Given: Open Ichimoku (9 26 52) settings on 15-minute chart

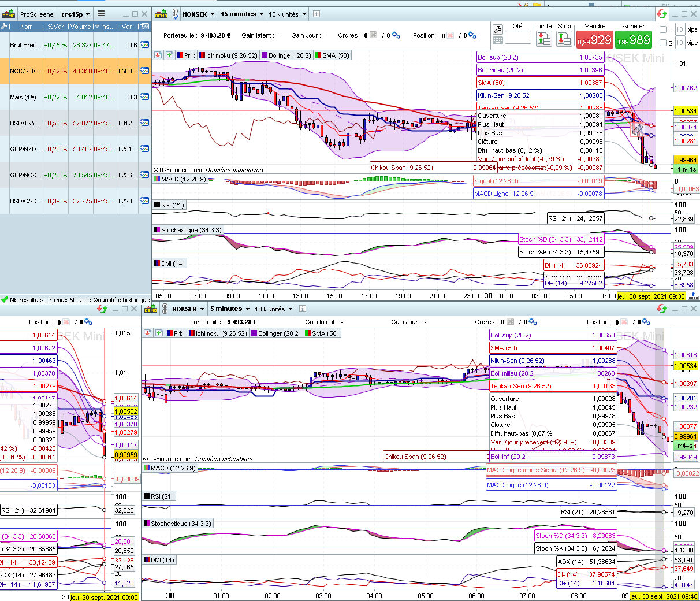Looking at the screenshot, I should click(x=228, y=55).
